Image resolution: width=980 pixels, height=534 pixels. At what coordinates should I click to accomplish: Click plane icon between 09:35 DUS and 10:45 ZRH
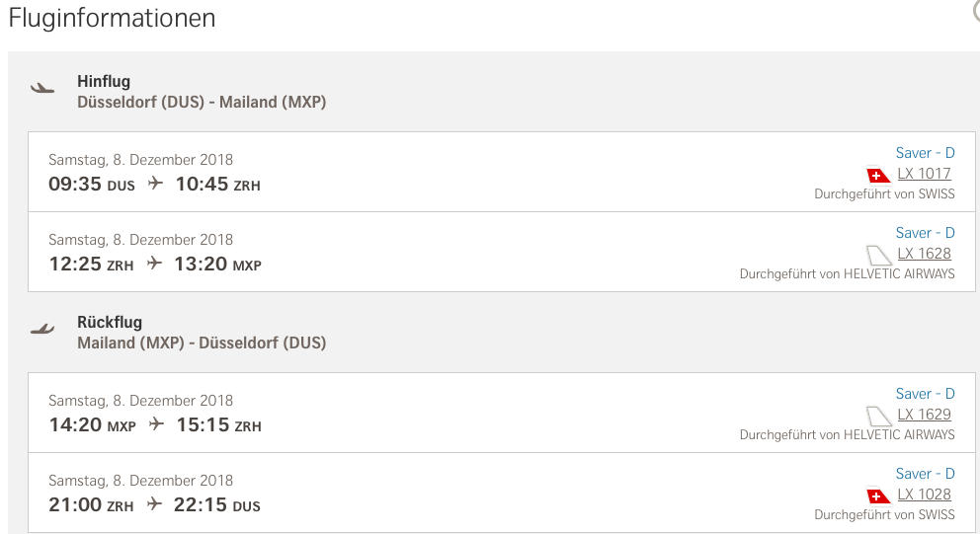(x=155, y=184)
